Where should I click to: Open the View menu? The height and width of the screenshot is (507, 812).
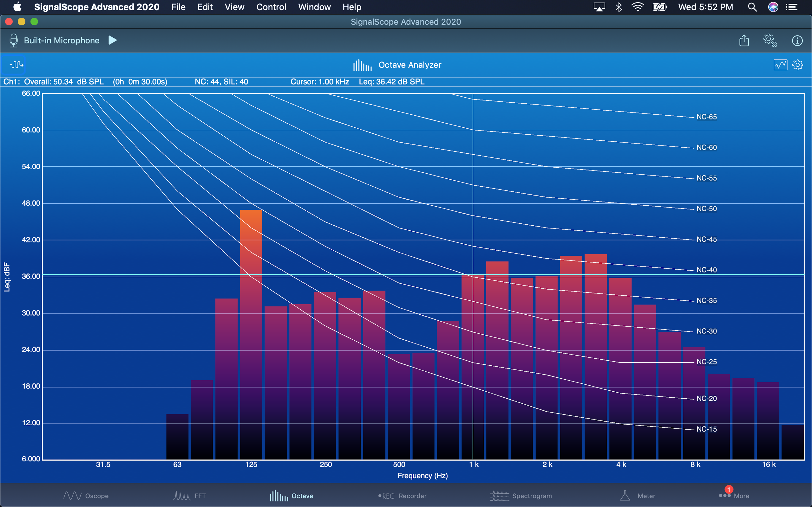(x=234, y=7)
